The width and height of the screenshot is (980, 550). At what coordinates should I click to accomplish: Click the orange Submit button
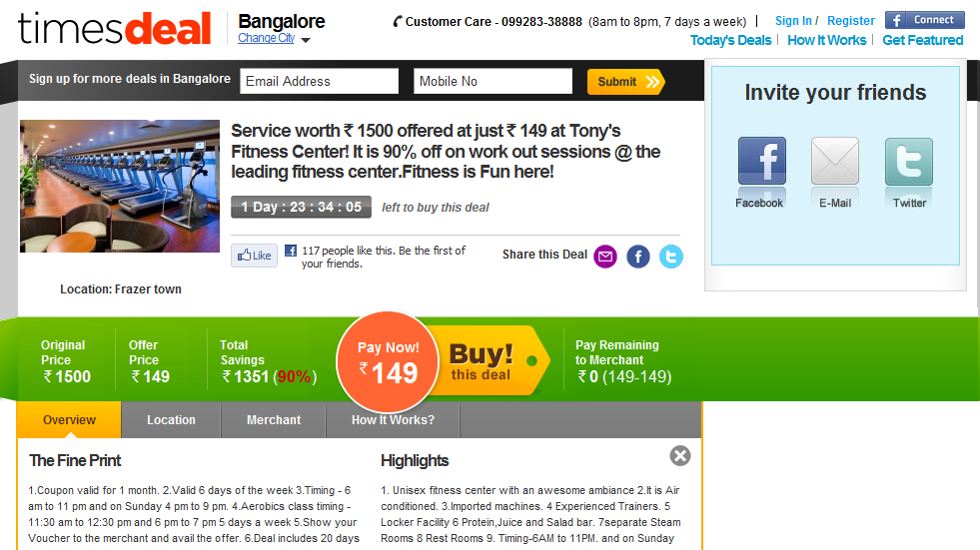[625, 82]
